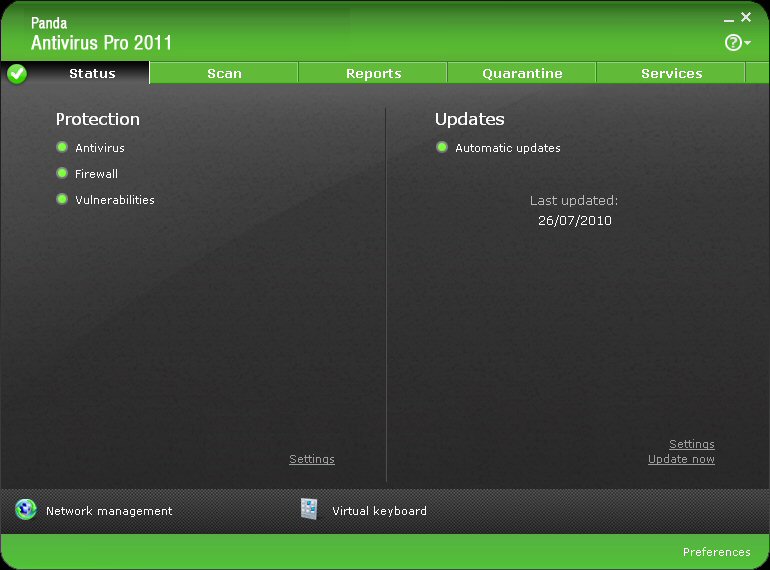Screen dimensions: 770x570
Task: Select the Antivirus protection label
Action: pyautogui.click(x=100, y=148)
